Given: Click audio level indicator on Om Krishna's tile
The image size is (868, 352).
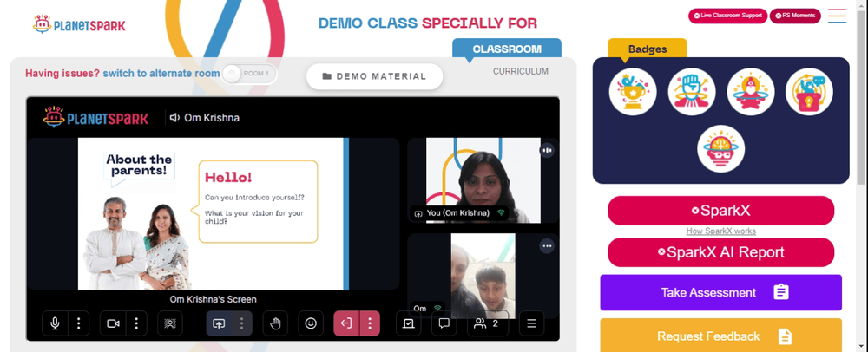Looking at the screenshot, I should 547,150.
